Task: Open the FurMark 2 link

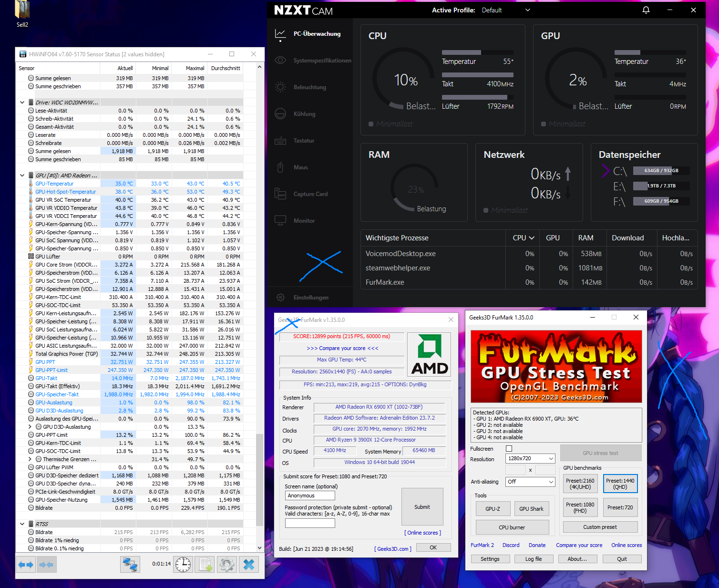Action: 482,545
